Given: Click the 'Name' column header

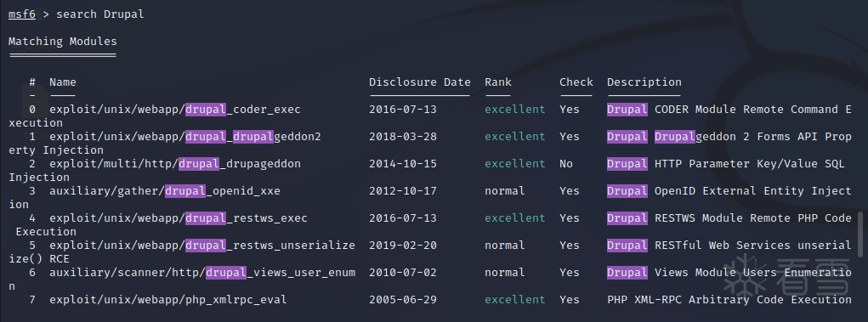Looking at the screenshot, I should point(63,82).
